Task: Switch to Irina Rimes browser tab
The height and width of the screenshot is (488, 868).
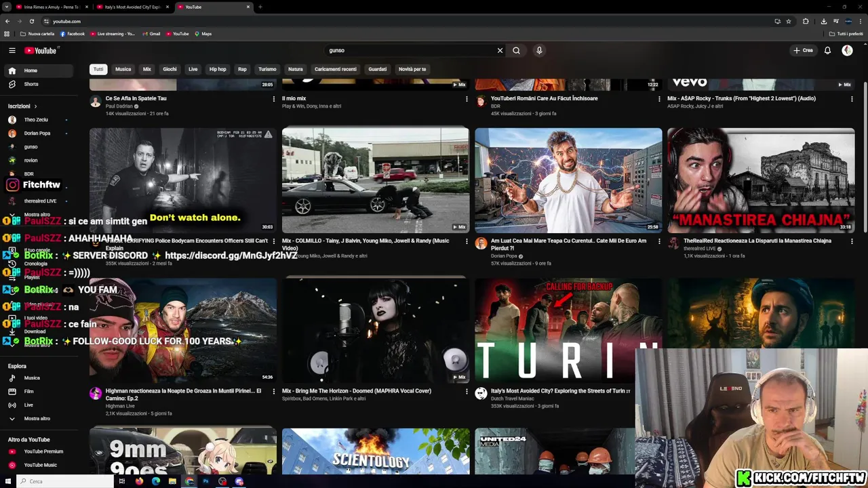Action: click(51, 7)
